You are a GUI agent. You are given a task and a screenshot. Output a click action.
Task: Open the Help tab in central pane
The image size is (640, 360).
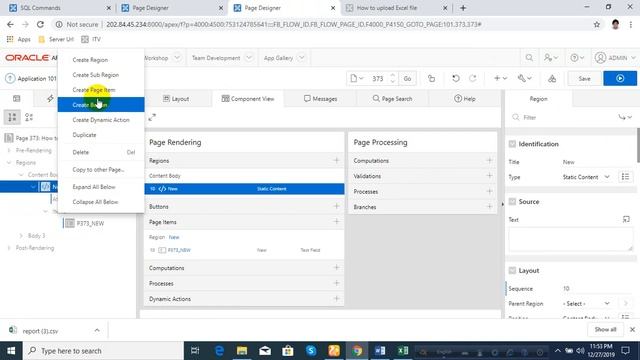coord(464,99)
